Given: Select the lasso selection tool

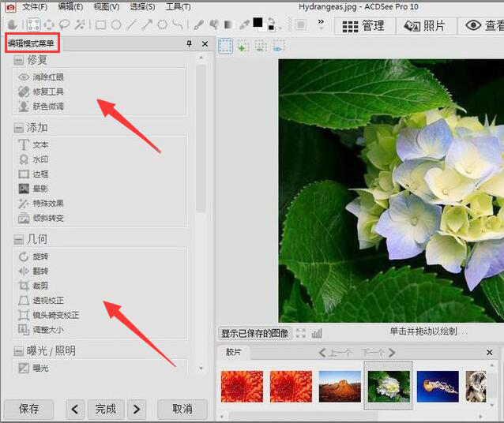Looking at the screenshot, I should (x=65, y=24).
